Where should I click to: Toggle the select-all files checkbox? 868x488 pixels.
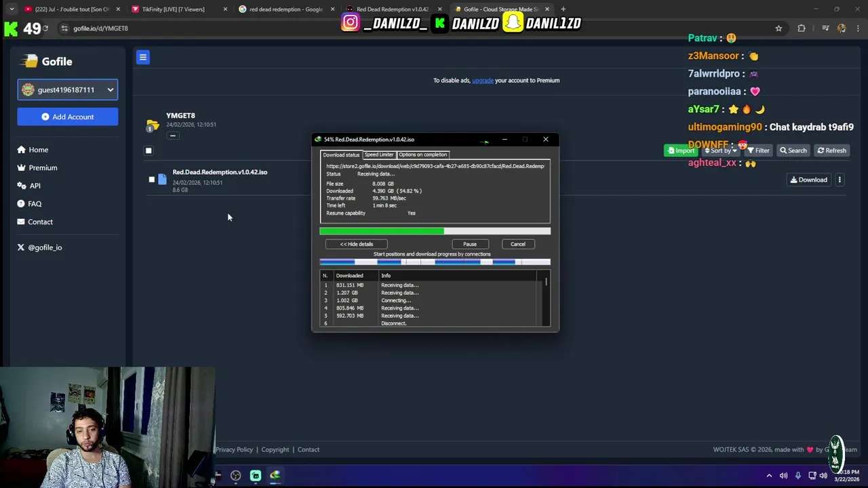(x=149, y=150)
